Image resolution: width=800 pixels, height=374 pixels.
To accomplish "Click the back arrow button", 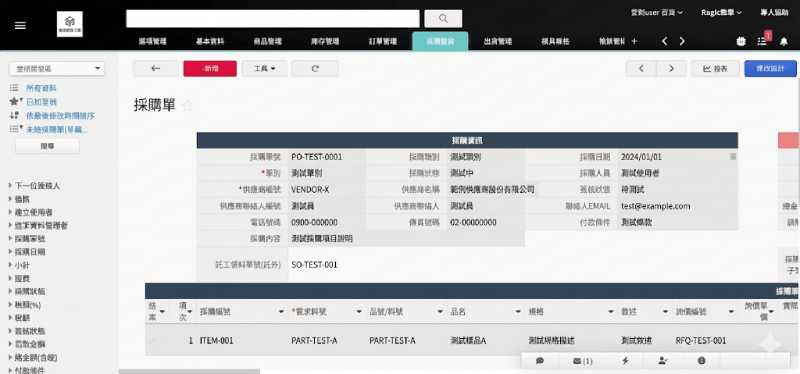I will point(156,68).
